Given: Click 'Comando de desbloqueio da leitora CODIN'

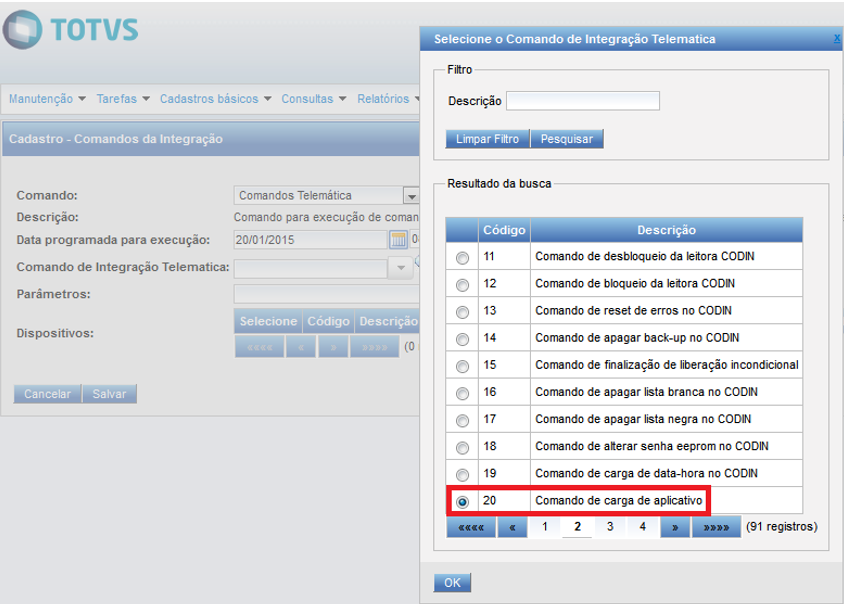Looking at the screenshot, I should coord(645,256).
